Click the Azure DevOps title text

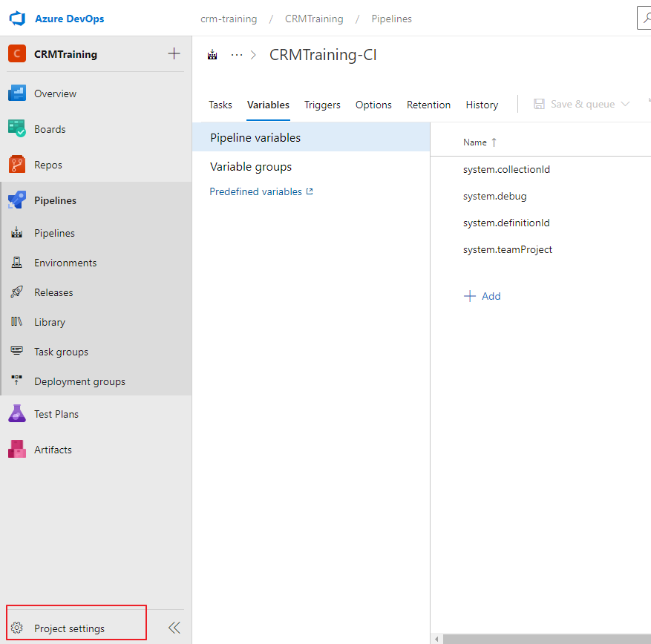click(x=69, y=19)
